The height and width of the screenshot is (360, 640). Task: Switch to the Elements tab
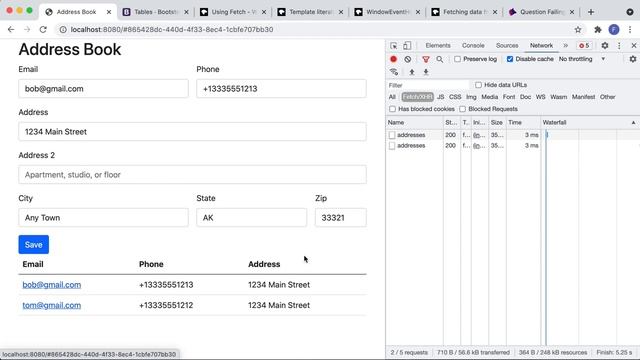click(438, 46)
